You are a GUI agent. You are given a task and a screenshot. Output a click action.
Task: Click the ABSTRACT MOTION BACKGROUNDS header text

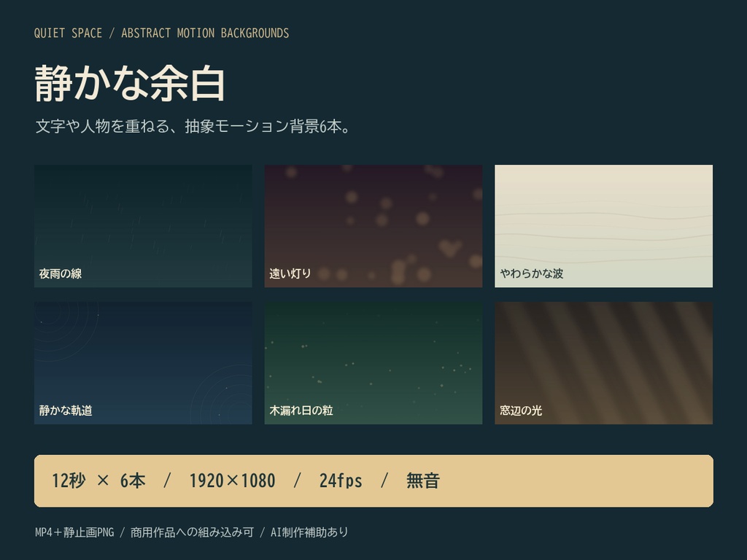click(205, 33)
